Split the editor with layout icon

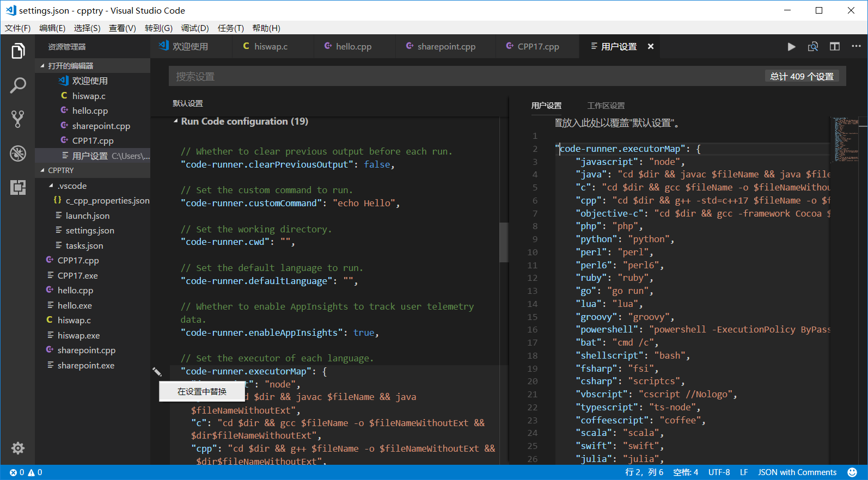[x=835, y=47]
